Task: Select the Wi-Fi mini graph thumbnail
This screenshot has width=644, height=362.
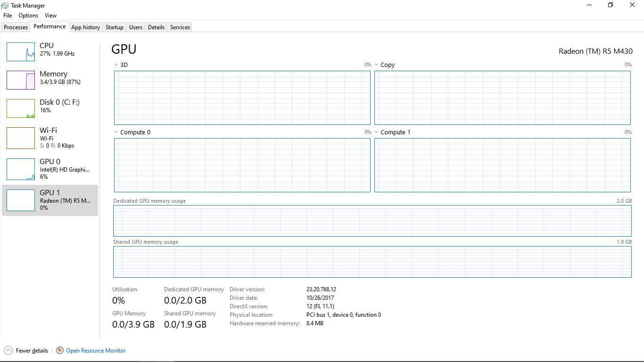Action: [21, 138]
